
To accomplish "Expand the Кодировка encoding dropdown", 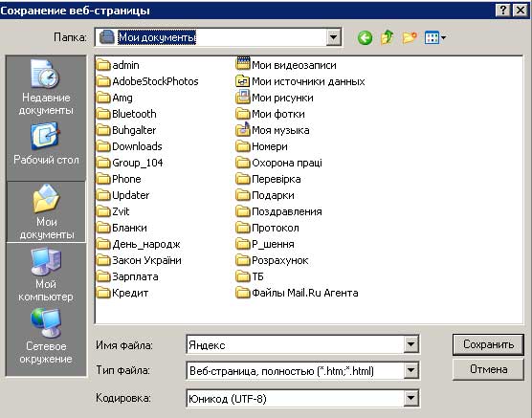I will pyautogui.click(x=410, y=398).
